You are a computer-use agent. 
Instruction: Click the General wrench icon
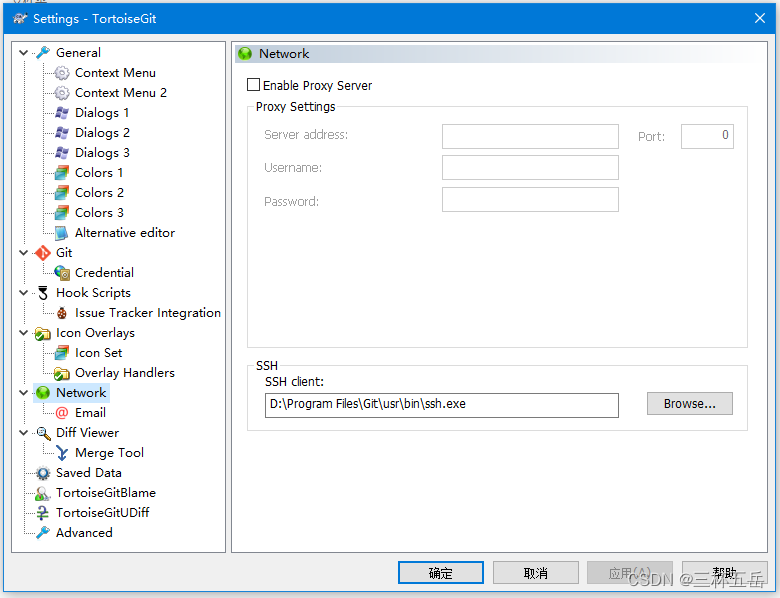point(43,52)
